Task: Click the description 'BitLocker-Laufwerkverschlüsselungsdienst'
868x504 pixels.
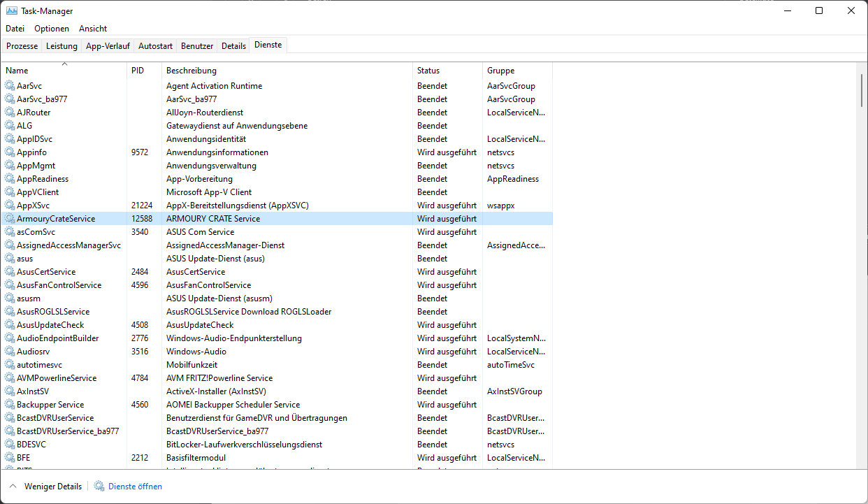Action: (x=245, y=445)
